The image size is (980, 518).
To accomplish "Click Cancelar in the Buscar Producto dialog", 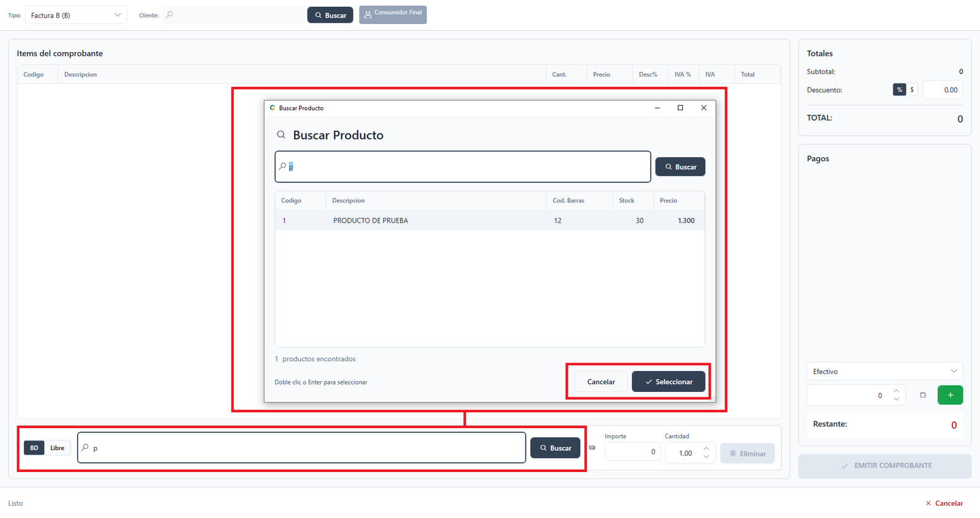I will click(x=601, y=381).
